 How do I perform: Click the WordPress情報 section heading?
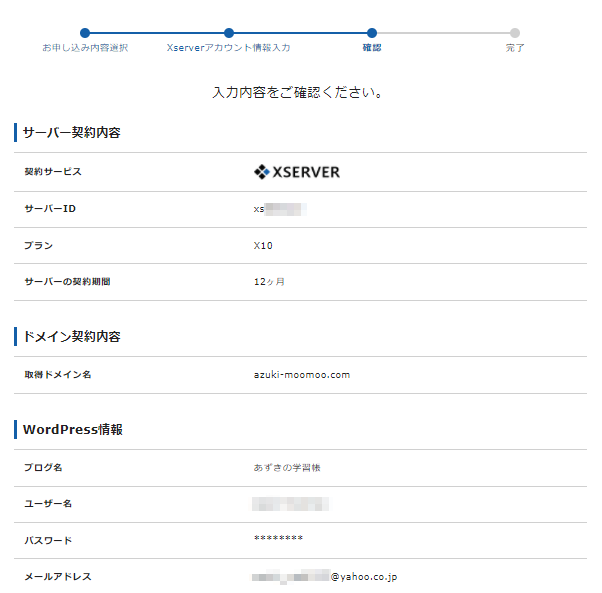coord(73,429)
